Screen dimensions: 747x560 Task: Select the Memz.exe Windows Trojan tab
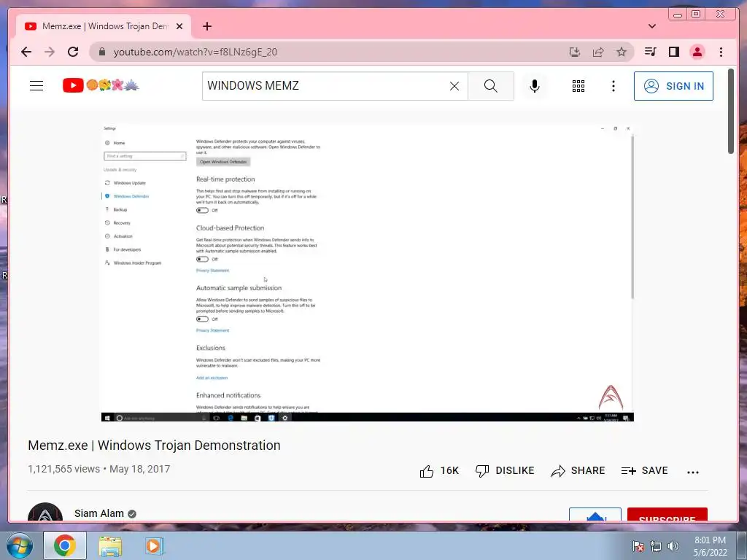click(x=104, y=26)
